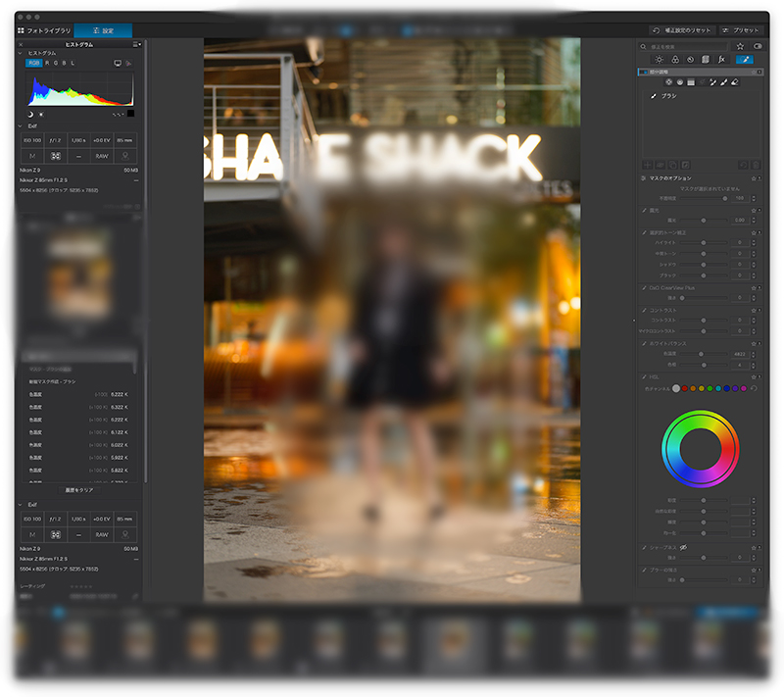Select the Eraser mask tool
This screenshot has height=697, width=784.
click(x=735, y=82)
